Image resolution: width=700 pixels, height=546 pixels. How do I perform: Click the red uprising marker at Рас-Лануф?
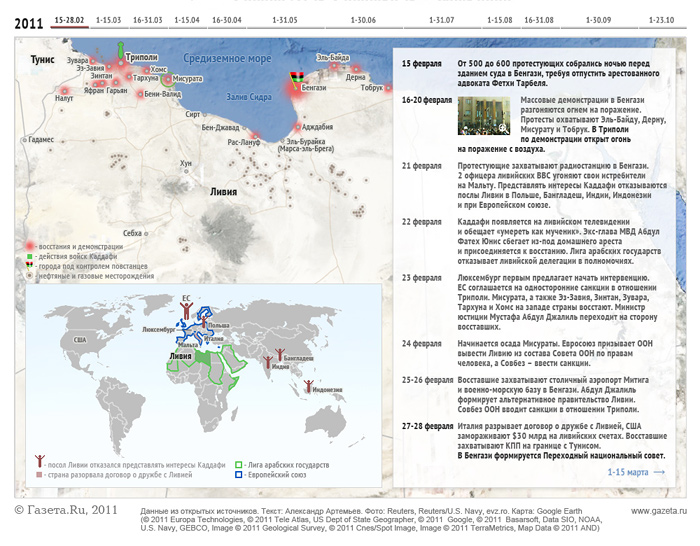[x=255, y=135]
